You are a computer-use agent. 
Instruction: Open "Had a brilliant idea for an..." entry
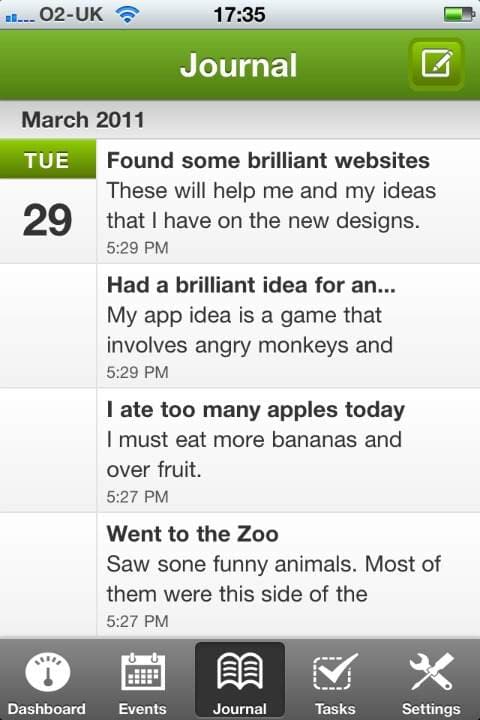point(288,326)
